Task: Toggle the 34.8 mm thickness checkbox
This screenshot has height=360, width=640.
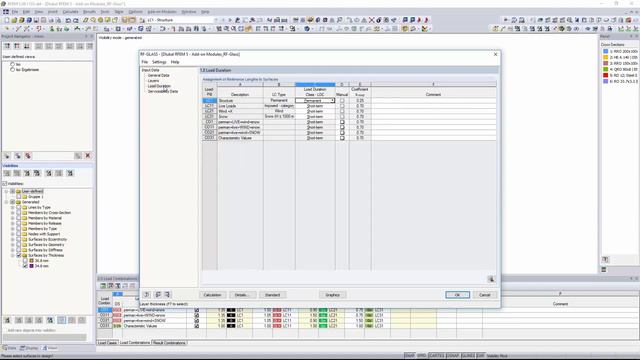Action: 25,266
